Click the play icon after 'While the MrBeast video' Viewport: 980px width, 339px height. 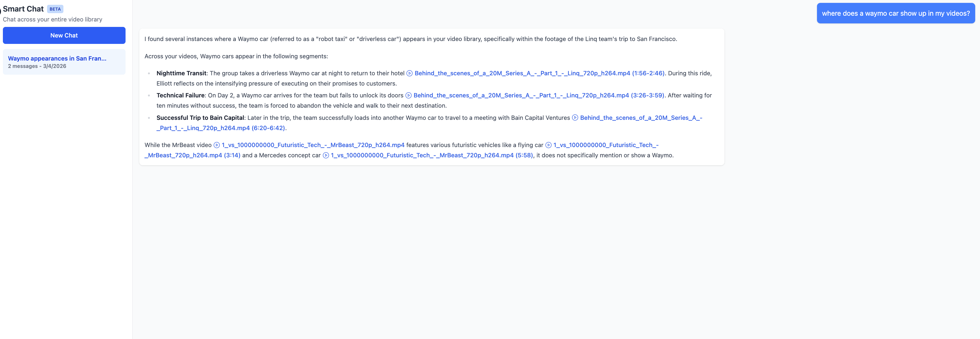point(216,145)
